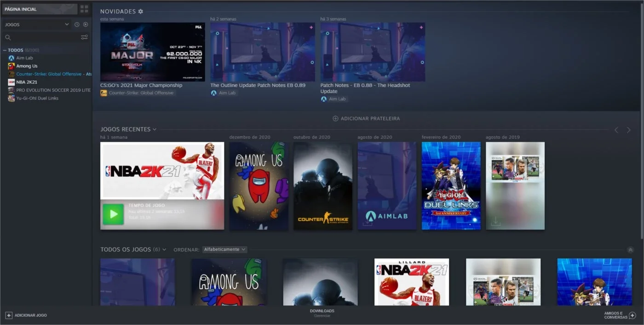
Task: Show next recent games with right arrow
Action: pyautogui.click(x=629, y=130)
